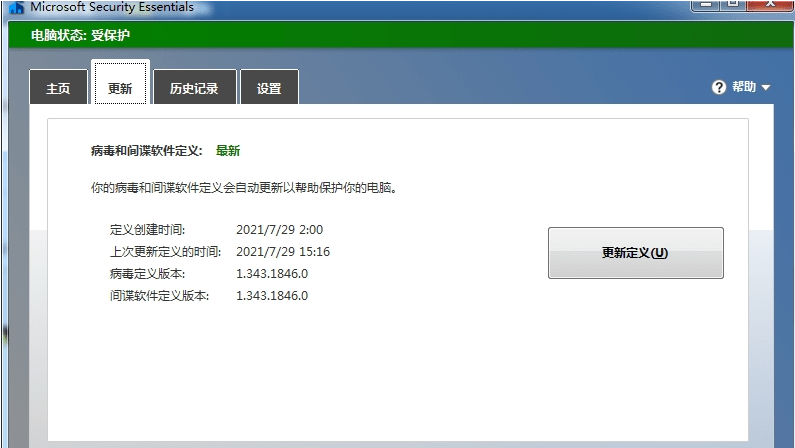The image size is (795, 448).
Task: Maximize the Security Essentials window
Action: 733,5
